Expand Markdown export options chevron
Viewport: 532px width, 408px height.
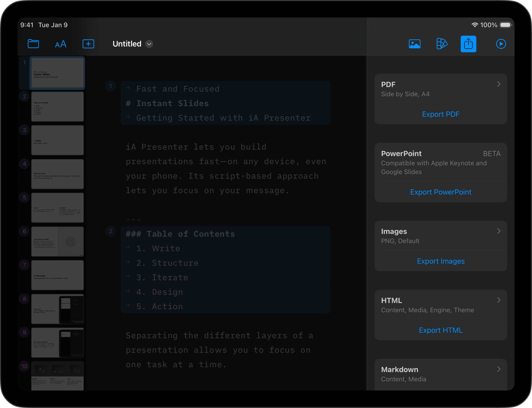[x=499, y=369]
